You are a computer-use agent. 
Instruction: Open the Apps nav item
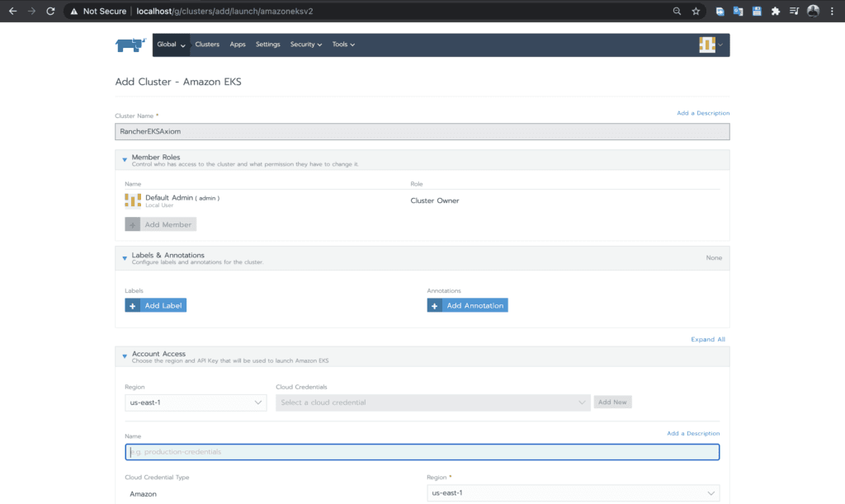[x=238, y=45]
